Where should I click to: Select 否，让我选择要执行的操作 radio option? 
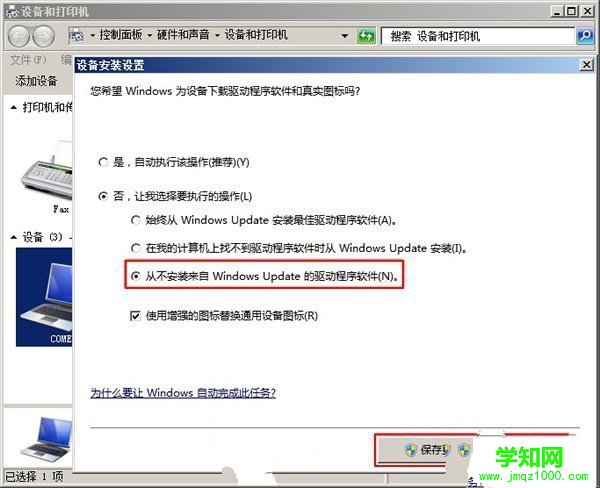[x=103, y=196]
